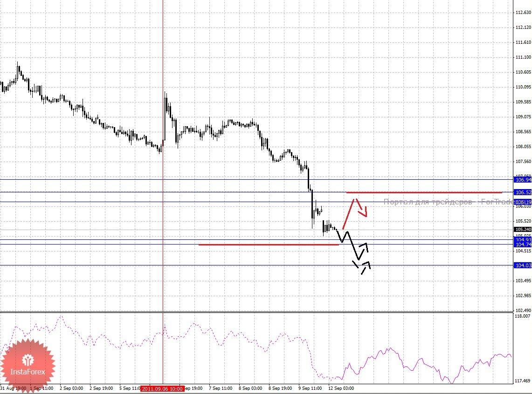Image resolution: width=532 pixels, height=394 pixels.
Task: Click the 104.515 price axis value
Action: pyautogui.click(x=523, y=251)
